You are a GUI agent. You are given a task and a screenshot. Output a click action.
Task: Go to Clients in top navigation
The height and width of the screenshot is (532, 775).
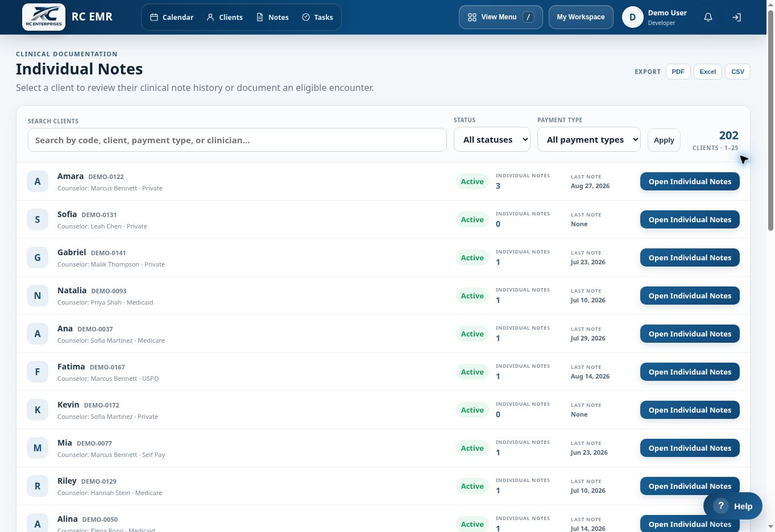coord(225,17)
